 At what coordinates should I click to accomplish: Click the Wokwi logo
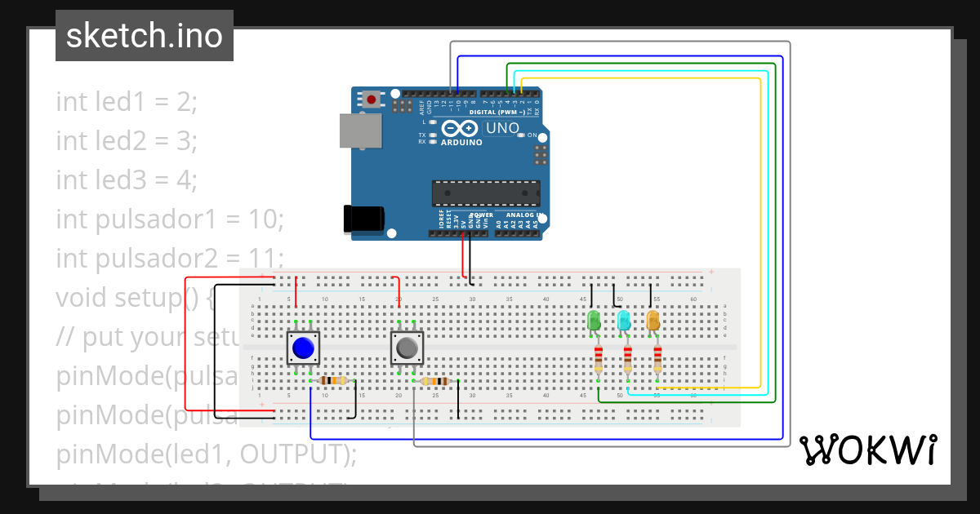(867, 450)
